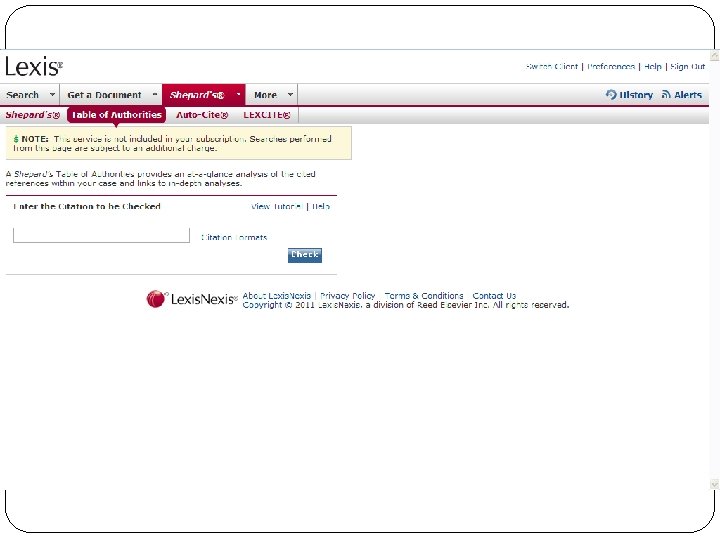Screen dimensions: 720x540
Task: Open the More tab
Action: pyautogui.click(x=265, y=95)
